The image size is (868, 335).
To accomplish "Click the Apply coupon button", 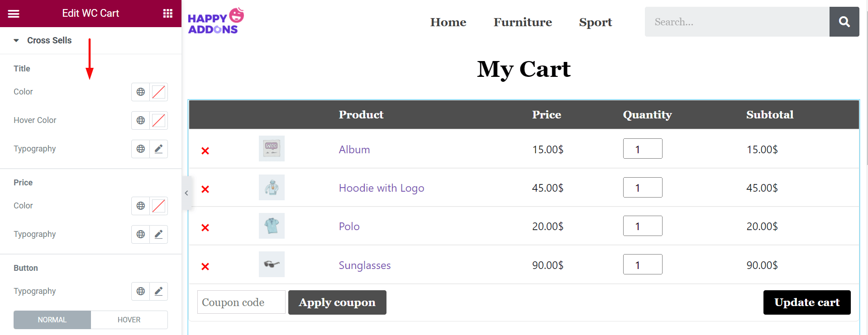I will [x=337, y=302].
